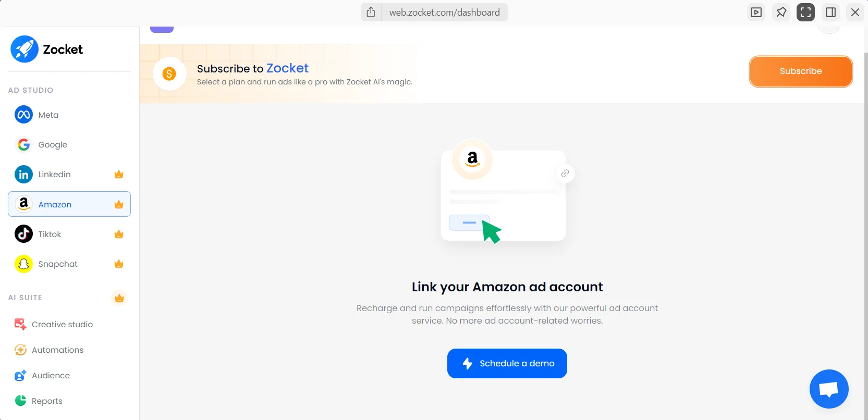Viewport: 868px width, 420px height.
Task: Open the live chat bubble
Action: tap(828, 389)
